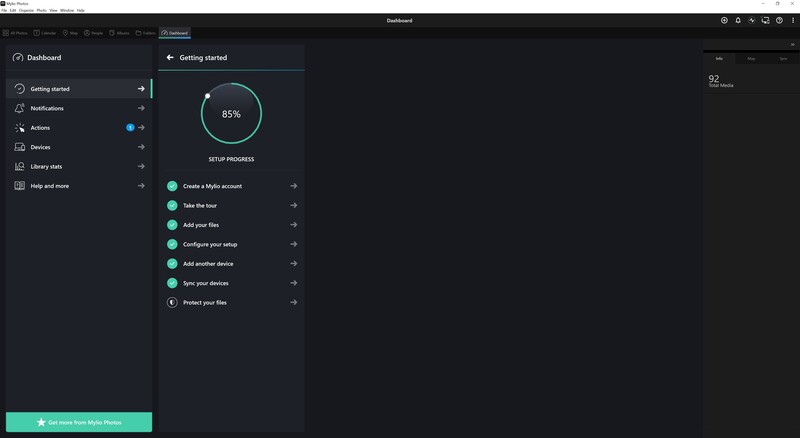Click the 92 Total Media count
This screenshot has height=438, width=800.
[x=720, y=81]
